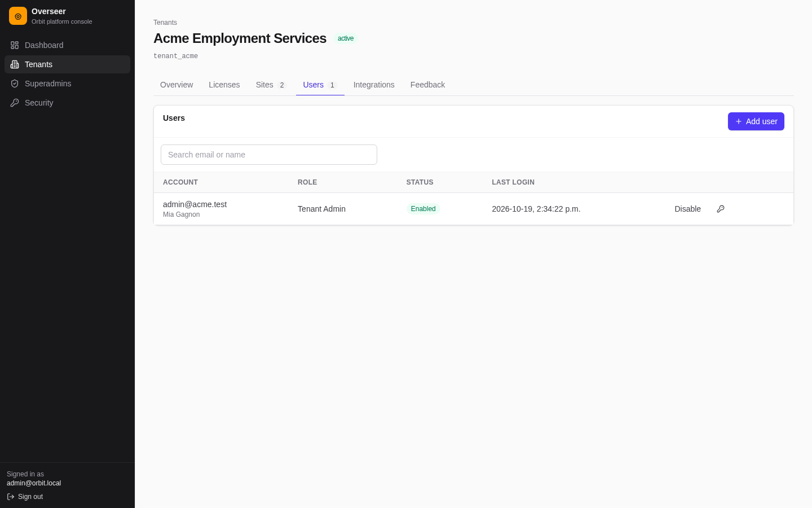Click the Last Login column header
This screenshot has width=812, height=508.
click(x=513, y=182)
